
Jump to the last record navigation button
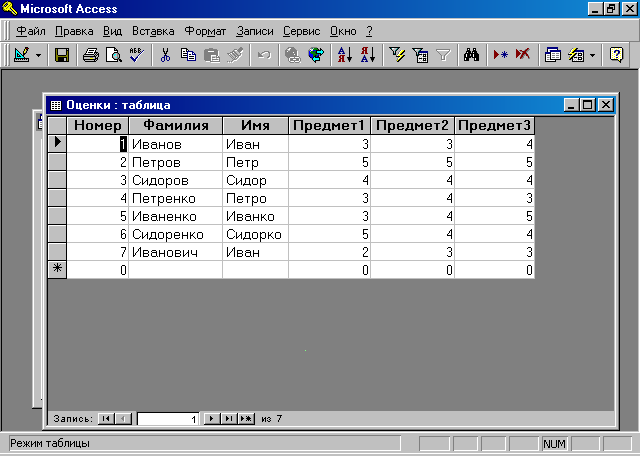[229, 418]
